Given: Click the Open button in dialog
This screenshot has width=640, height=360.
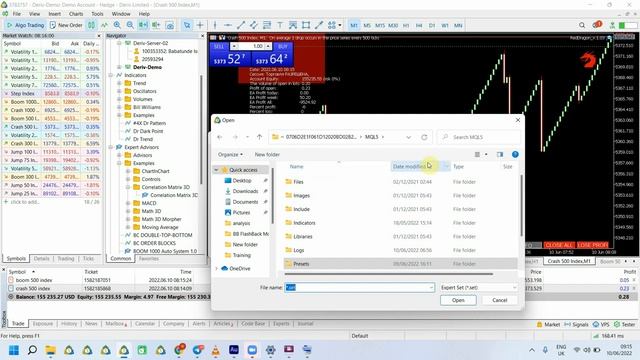Looking at the screenshot, I should pos(458,300).
